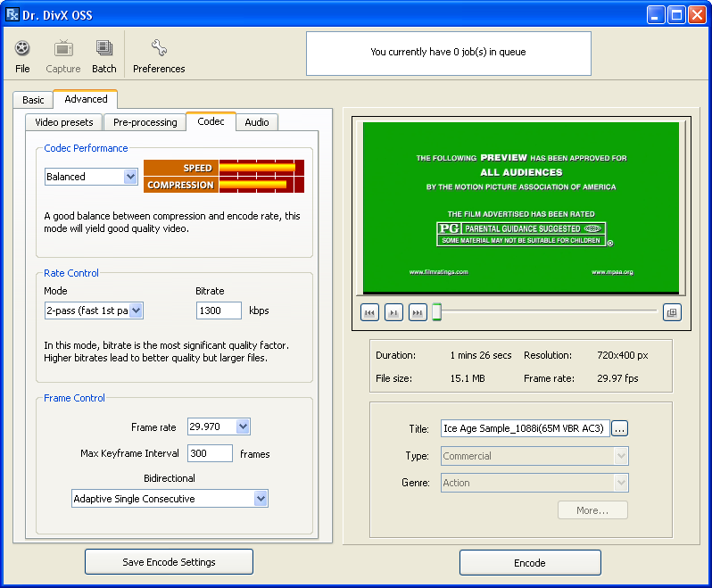The height and width of the screenshot is (588, 712).
Task: Click the More... button
Action: coord(592,510)
